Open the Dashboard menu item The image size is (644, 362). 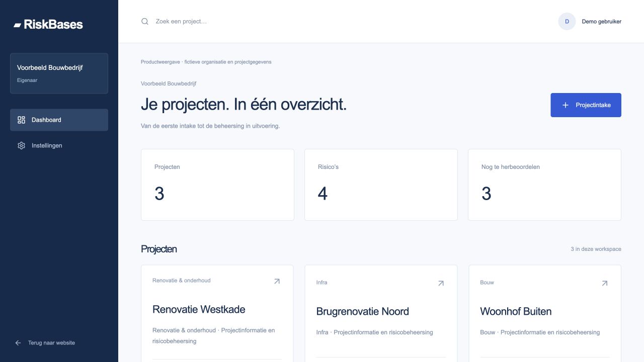[59, 120]
